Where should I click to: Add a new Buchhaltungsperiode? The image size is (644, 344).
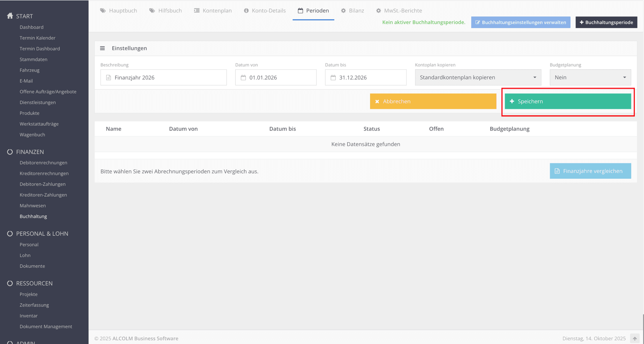coord(606,22)
